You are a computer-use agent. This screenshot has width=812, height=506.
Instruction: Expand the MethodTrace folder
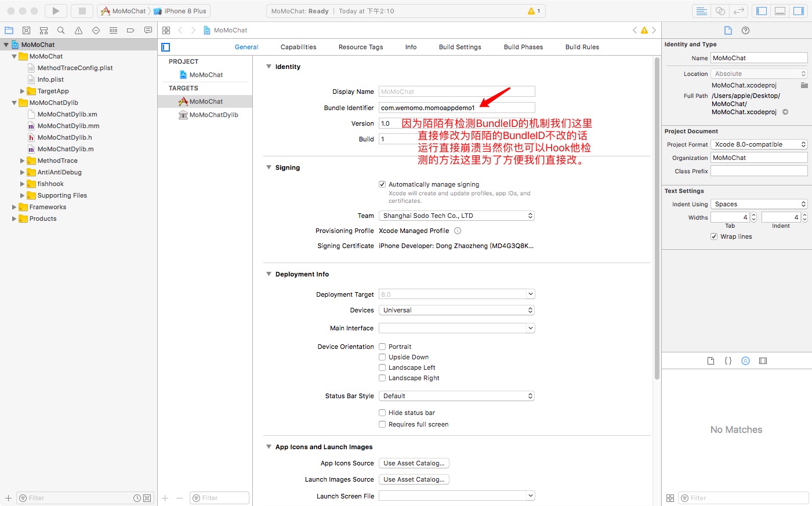(23, 161)
